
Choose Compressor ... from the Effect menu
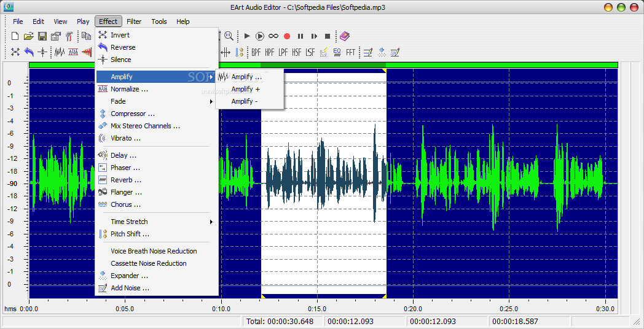click(x=157, y=114)
